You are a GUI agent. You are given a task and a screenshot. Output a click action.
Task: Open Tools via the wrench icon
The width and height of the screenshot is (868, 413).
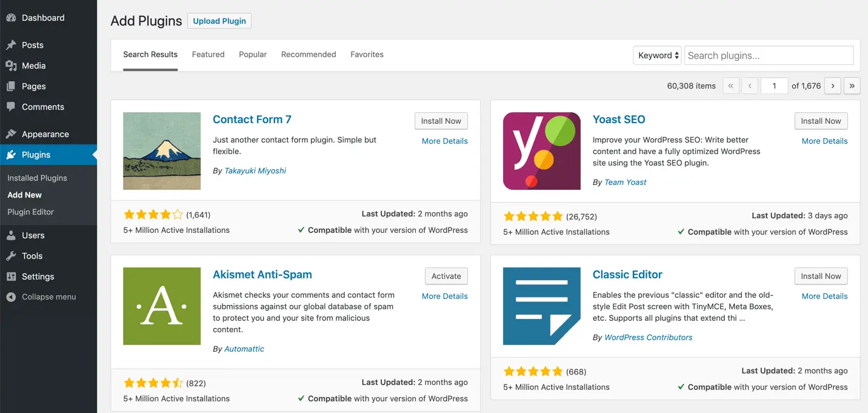[11, 256]
